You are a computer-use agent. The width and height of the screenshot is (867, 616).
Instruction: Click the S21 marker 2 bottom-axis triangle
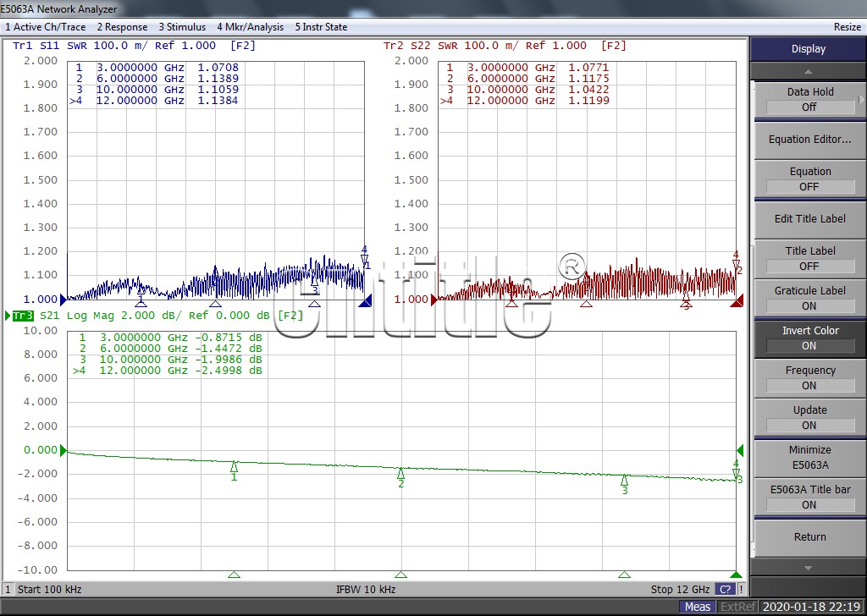tap(400, 575)
